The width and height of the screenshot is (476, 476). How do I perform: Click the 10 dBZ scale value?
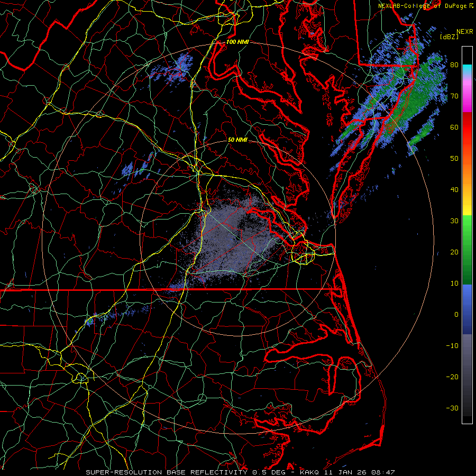pos(454,283)
